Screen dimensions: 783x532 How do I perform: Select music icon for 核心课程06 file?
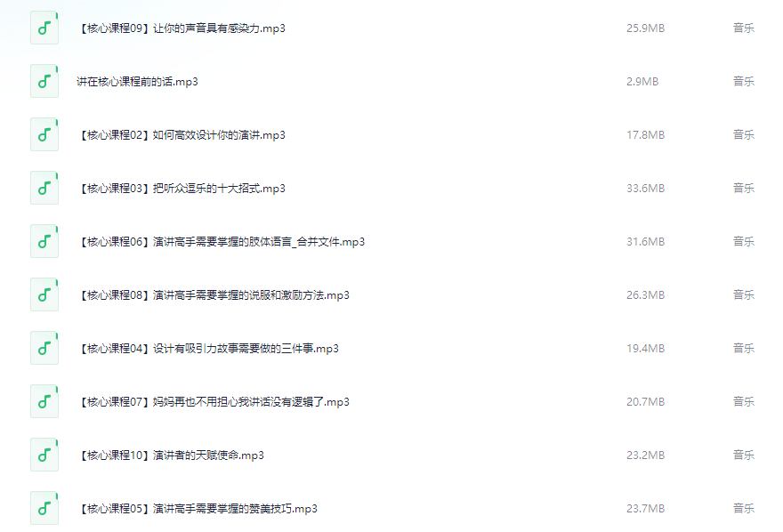click(x=44, y=242)
